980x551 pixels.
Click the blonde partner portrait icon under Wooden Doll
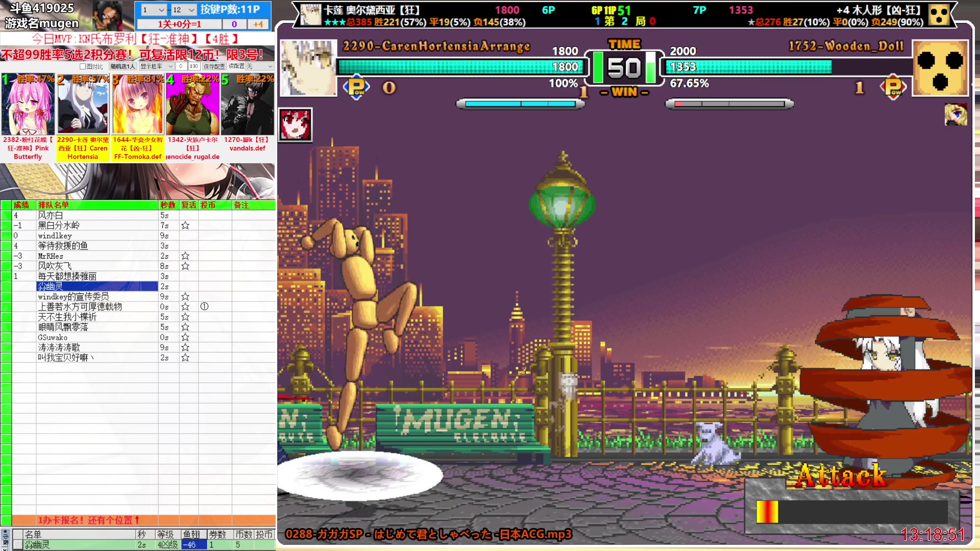coord(955,115)
